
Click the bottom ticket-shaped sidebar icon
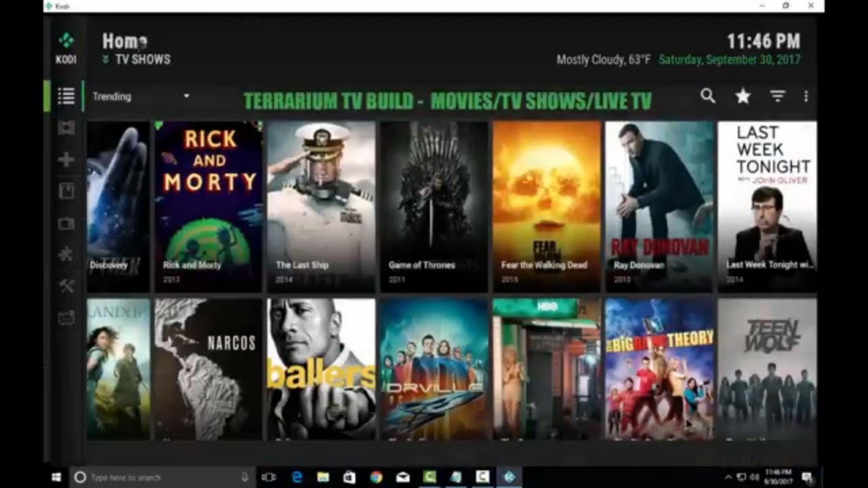click(66, 318)
